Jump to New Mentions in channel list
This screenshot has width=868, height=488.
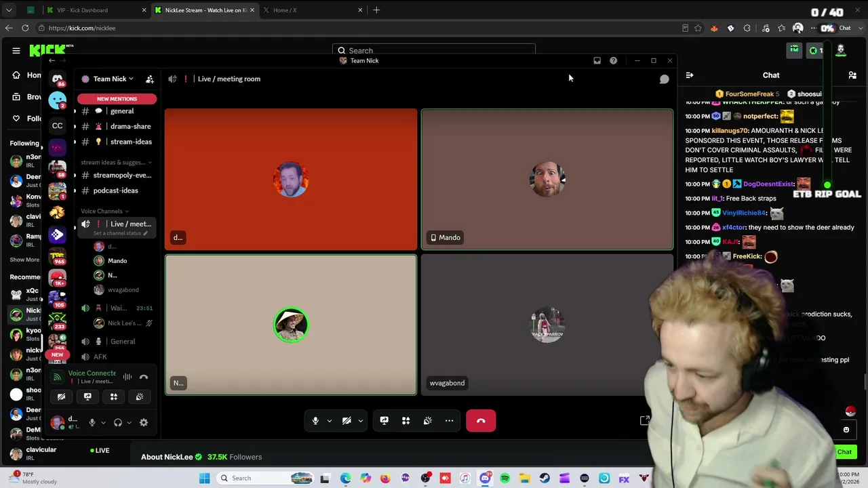tap(117, 99)
